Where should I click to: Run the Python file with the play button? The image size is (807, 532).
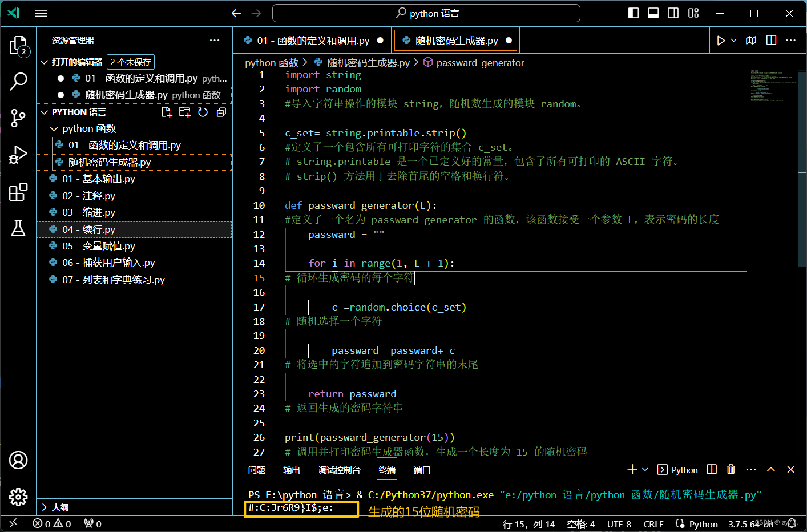pos(720,40)
